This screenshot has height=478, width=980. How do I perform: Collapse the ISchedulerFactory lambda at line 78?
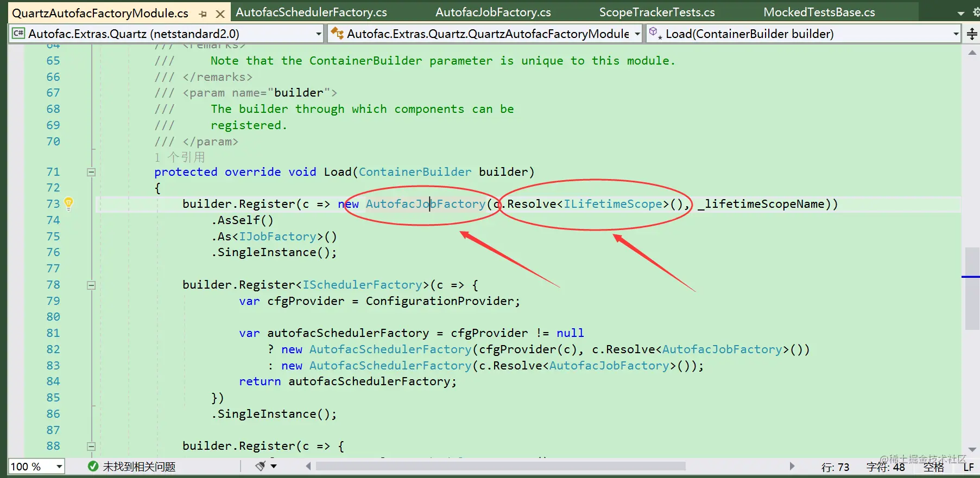91,285
